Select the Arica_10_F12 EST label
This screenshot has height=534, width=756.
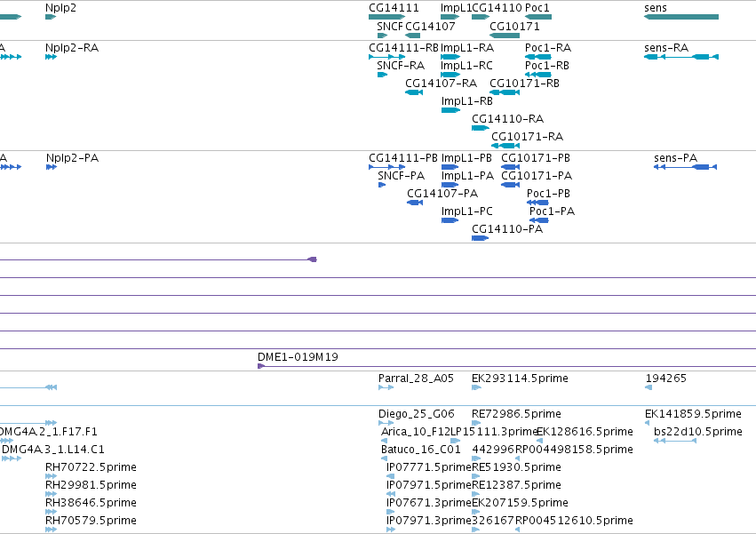tap(416, 432)
